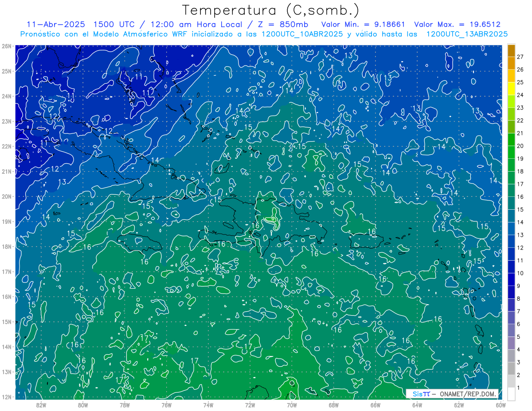The height and width of the screenshot is (411, 532).
Task: Click the 14N latitude axis label
Action: [6, 347]
